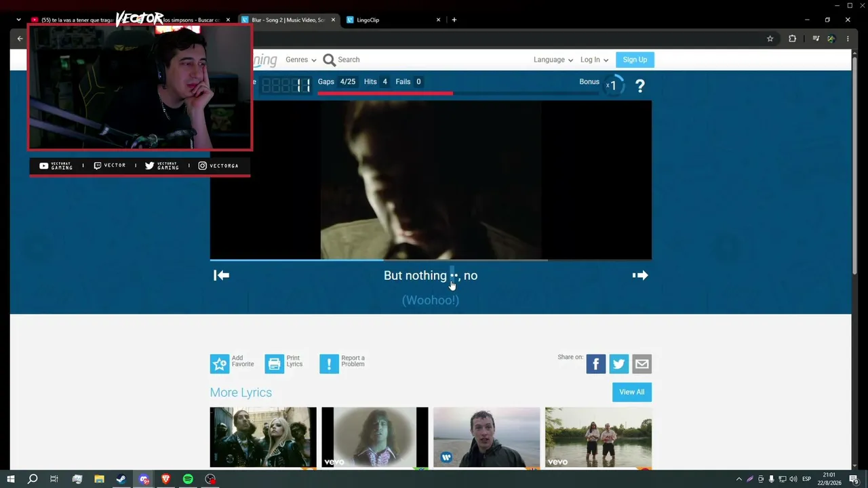Bookmark this page with the star icon

770,39
